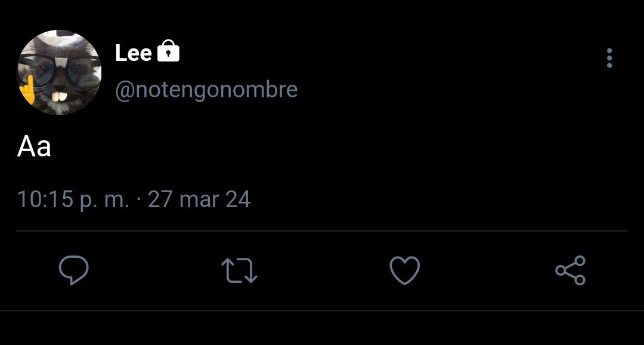This screenshot has width=644, height=345.
Task: Open the reply speech bubble icon
Action: coord(74,270)
